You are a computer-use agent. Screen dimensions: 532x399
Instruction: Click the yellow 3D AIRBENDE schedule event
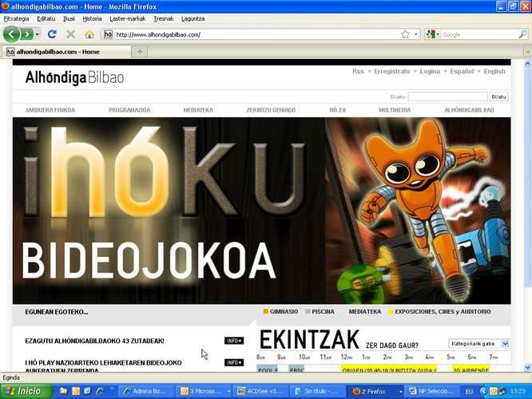[471, 369]
